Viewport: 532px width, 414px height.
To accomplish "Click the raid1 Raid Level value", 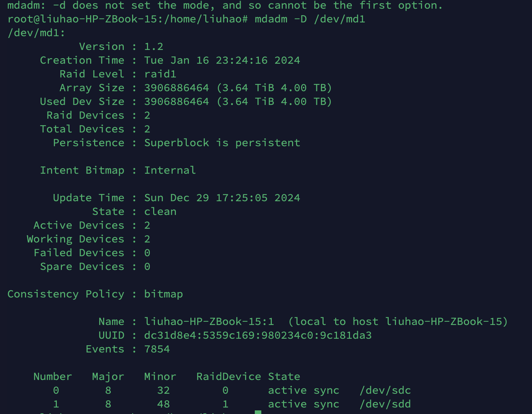I will click(160, 74).
